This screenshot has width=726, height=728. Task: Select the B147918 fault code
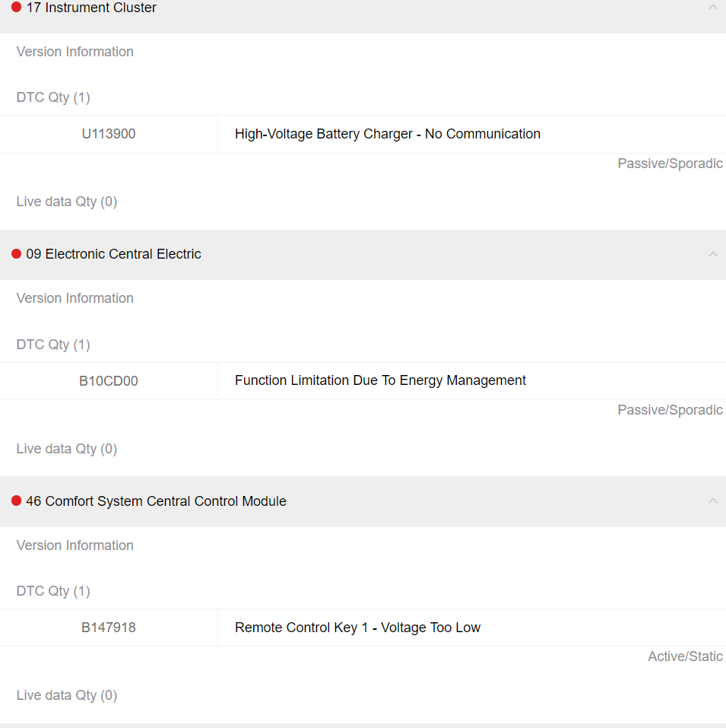[x=108, y=627]
